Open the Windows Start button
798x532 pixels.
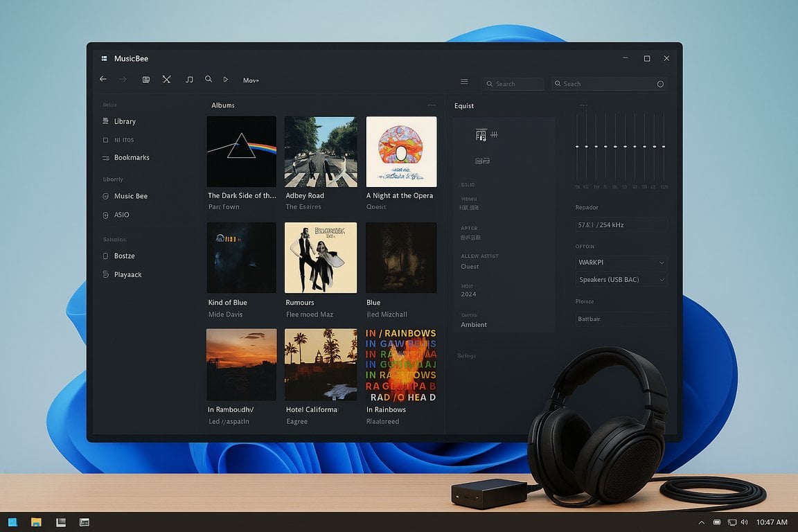(x=12, y=522)
